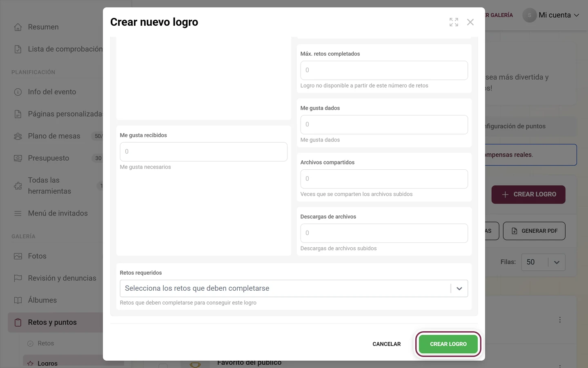Click the Me gusta dados input field
Screen dimensions: 588x368
384,125
